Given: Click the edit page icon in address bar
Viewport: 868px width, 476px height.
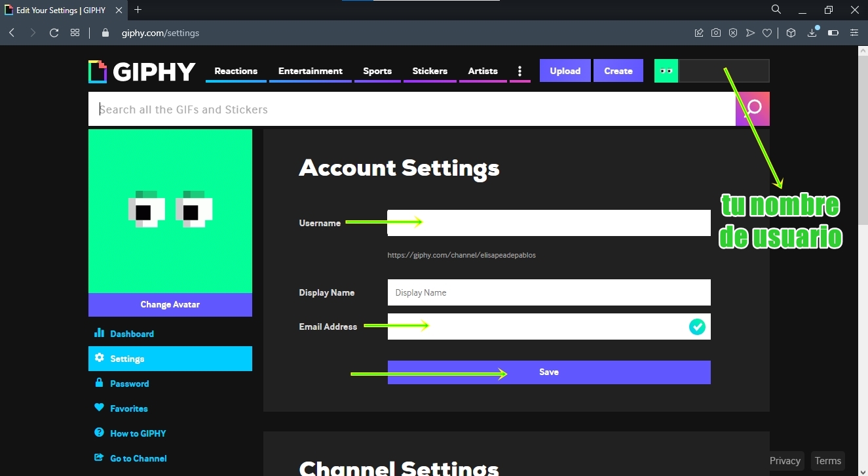Looking at the screenshot, I should pyautogui.click(x=699, y=33).
